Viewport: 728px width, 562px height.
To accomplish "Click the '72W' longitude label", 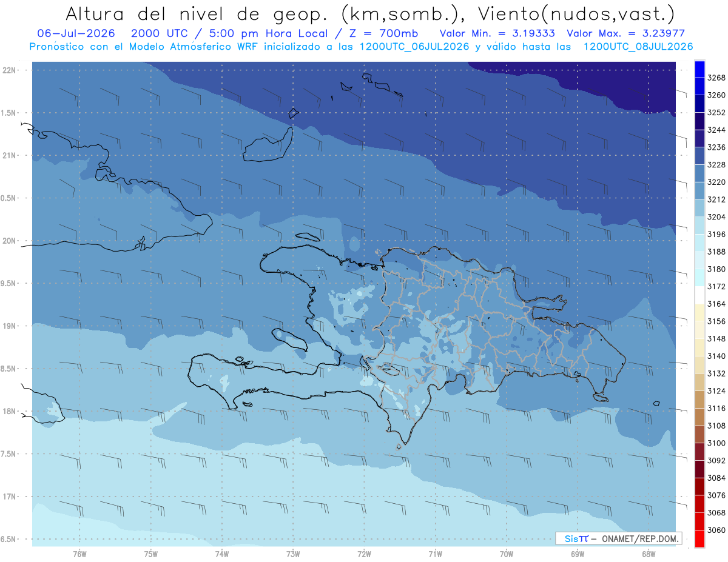I will [364, 554].
